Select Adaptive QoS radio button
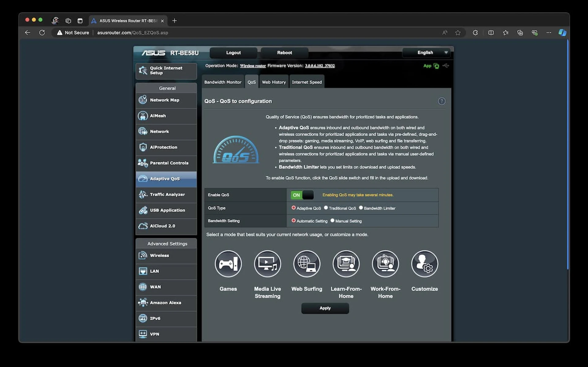Viewport: 588px width, 367px height. pos(293,208)
